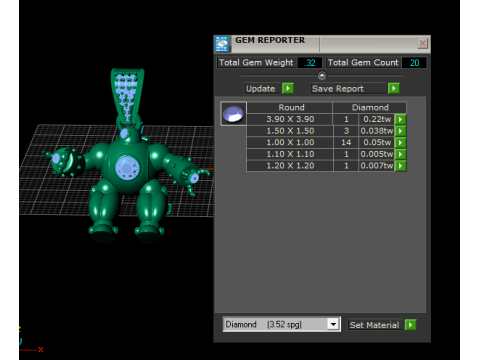The image size is (480, 360).
Task: Click the robot's chest gem in viewport
Action: 127,168
